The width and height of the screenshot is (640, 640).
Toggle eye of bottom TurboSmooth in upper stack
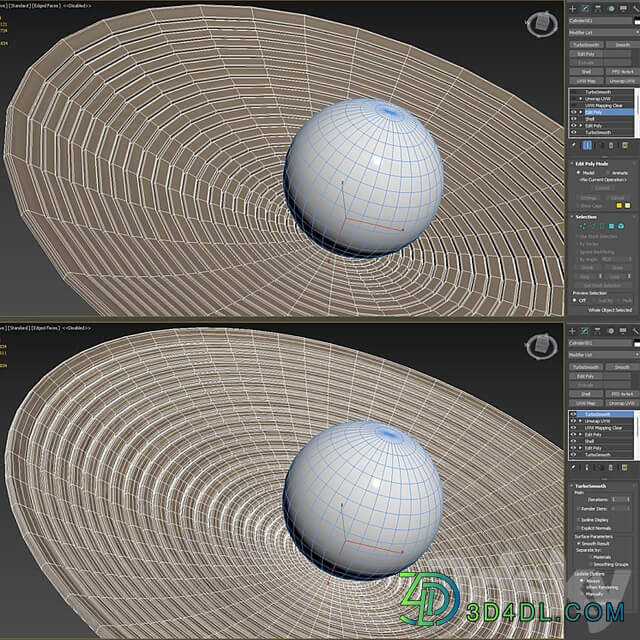(573, 132)
